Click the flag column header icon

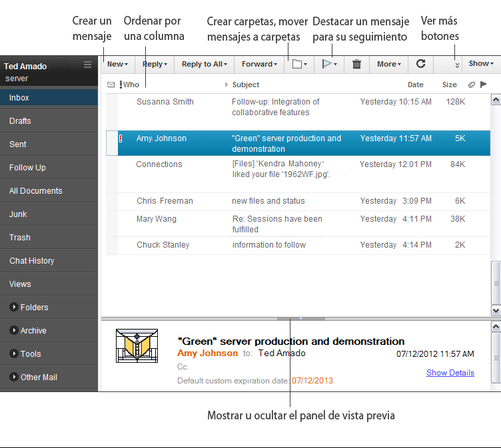[483, 85]
